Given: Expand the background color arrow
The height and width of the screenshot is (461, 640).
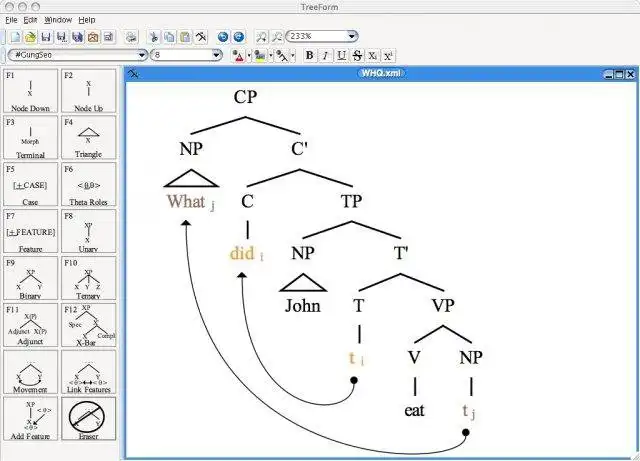Looking at the screenshot, I should [270, 56].
